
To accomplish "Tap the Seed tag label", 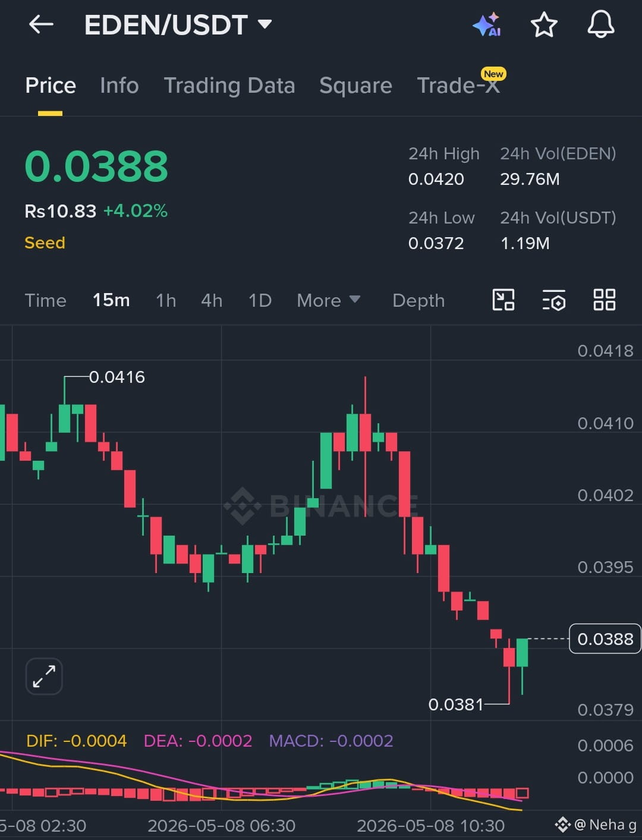I will (x=45, y=243).
